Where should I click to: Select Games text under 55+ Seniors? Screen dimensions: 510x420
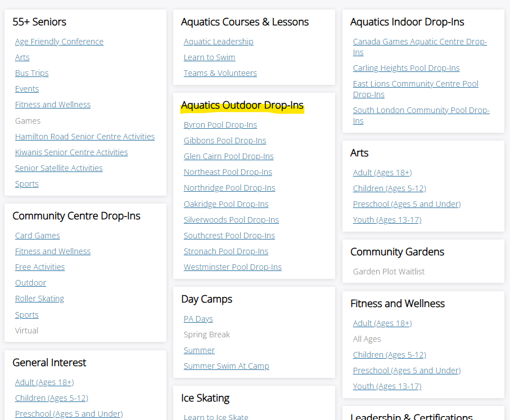click(28, 121)
